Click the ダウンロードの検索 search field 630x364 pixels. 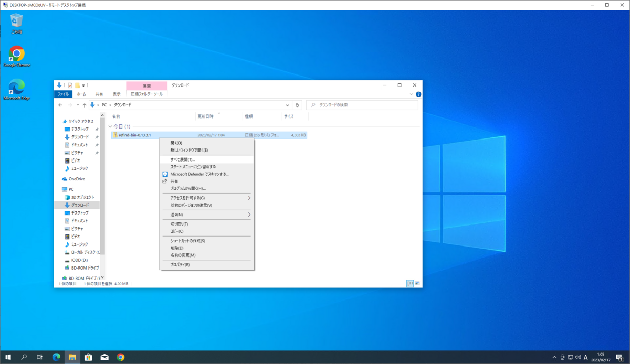coord(362,105)
